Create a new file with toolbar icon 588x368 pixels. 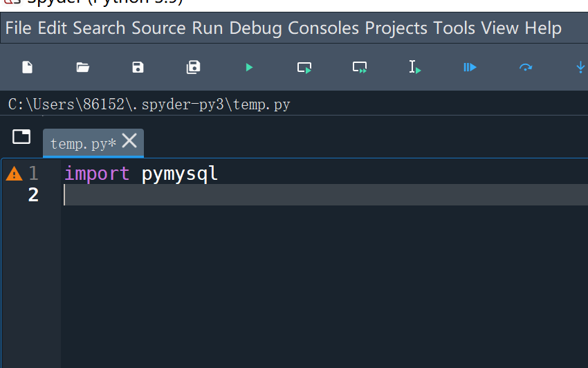point(28,68)
